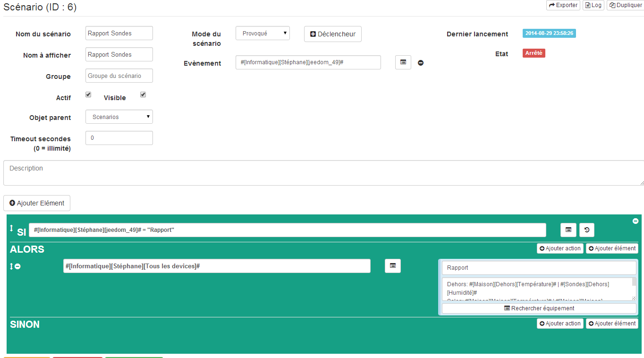Remove the Tous les devices action

pyautogui.click(x=17, y=266)
